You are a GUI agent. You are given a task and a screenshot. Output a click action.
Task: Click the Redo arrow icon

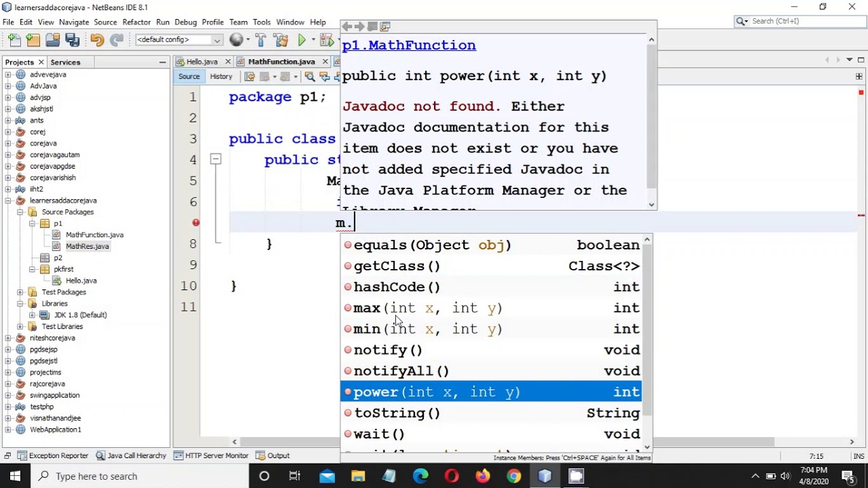coord(117,41)
